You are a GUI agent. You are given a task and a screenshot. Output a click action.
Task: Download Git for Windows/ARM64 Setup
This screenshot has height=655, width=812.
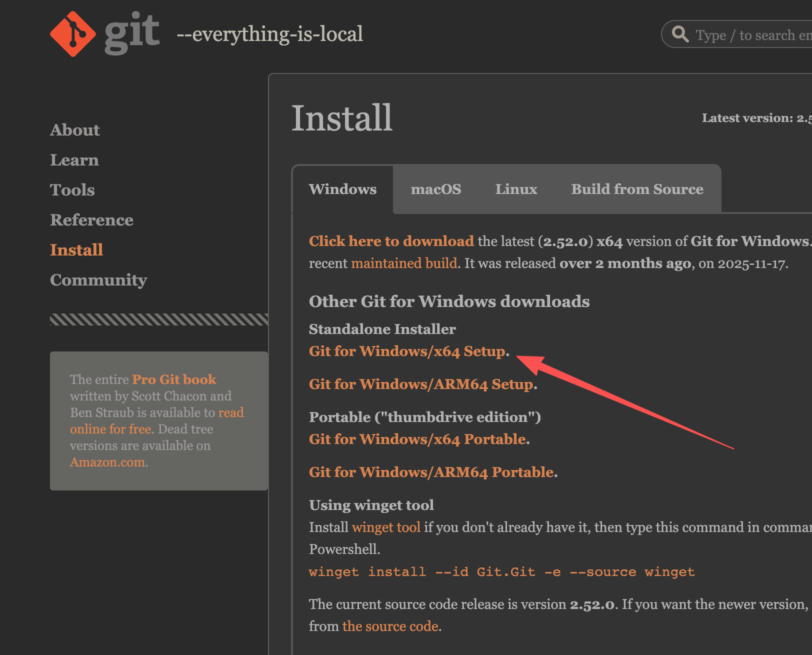tap(421, 384)
